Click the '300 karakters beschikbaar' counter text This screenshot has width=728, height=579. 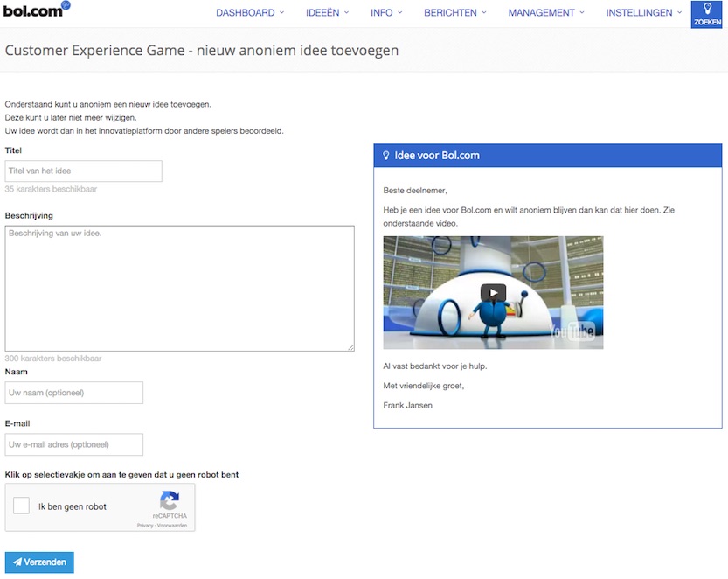tap(53, 359)
